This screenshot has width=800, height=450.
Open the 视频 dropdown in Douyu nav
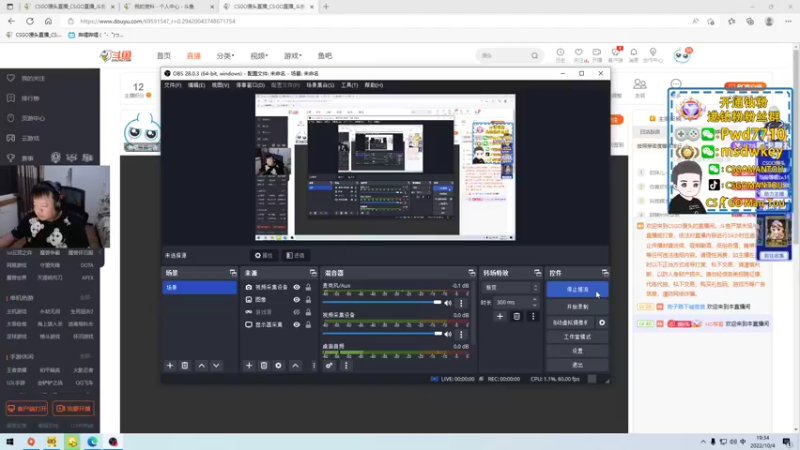259,56
